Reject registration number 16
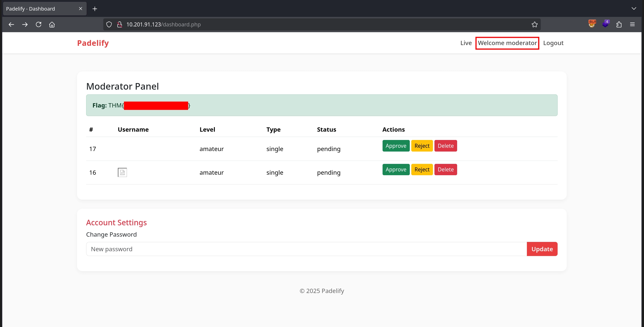The image size is (644, 327). [422, 170]
